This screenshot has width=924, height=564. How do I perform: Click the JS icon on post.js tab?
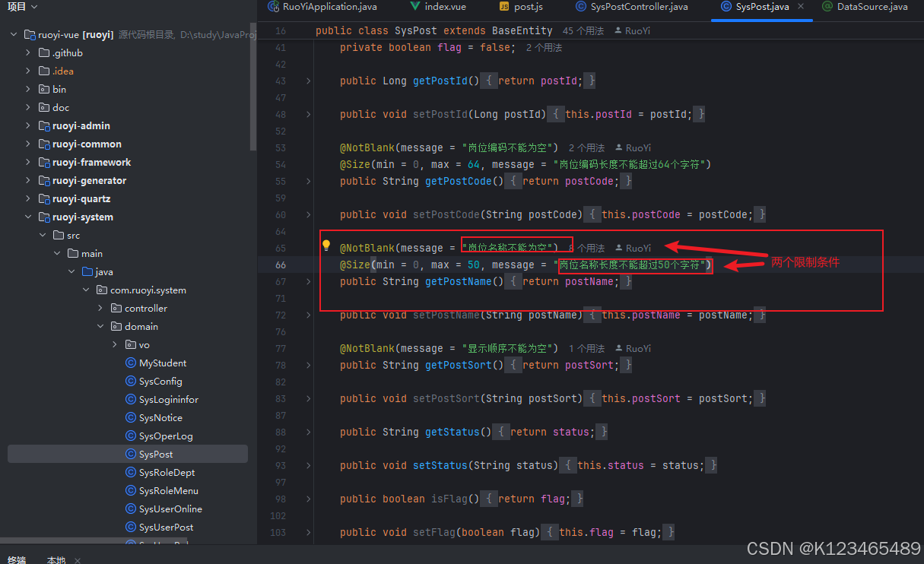point(504,7)
